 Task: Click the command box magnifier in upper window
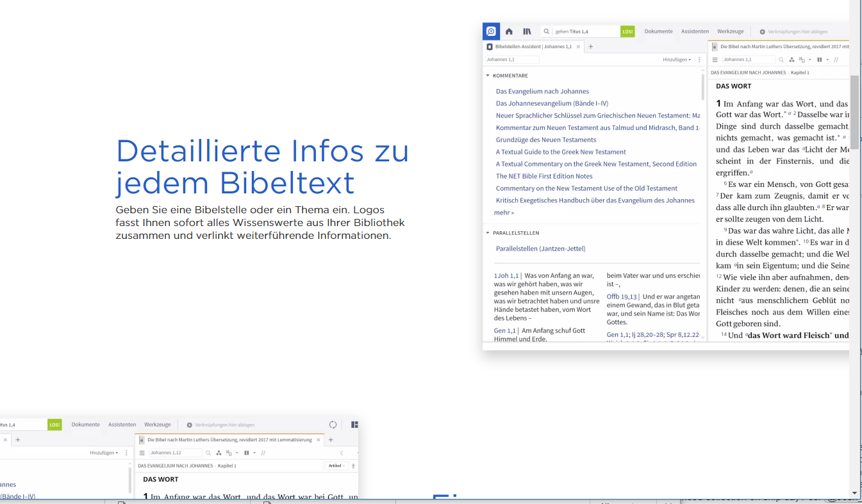point(547,31)
